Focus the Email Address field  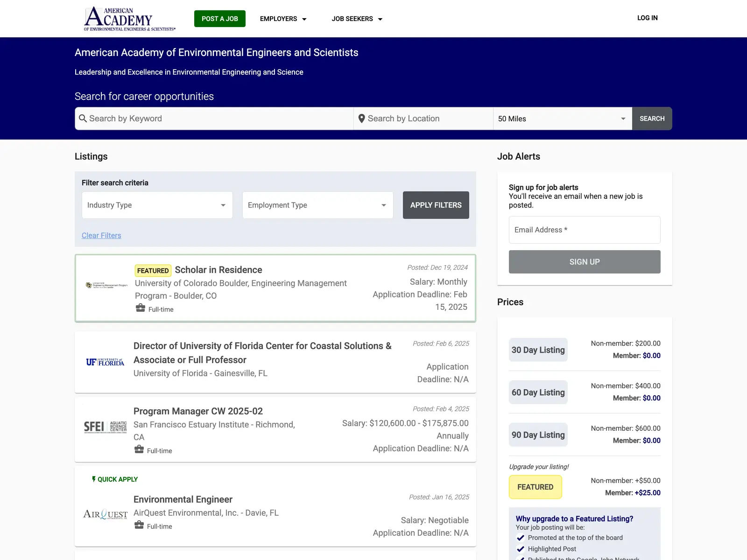coord(585,230)
